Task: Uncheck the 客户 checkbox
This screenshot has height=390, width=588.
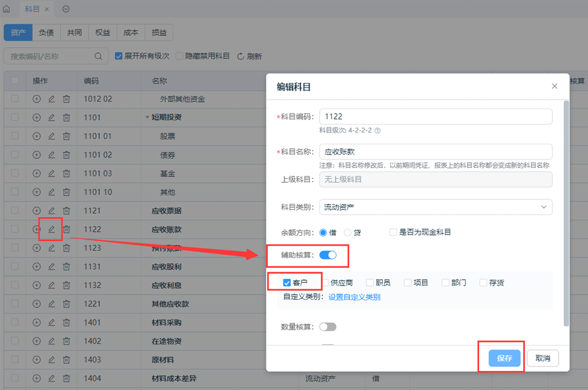Action: [287, 283]
